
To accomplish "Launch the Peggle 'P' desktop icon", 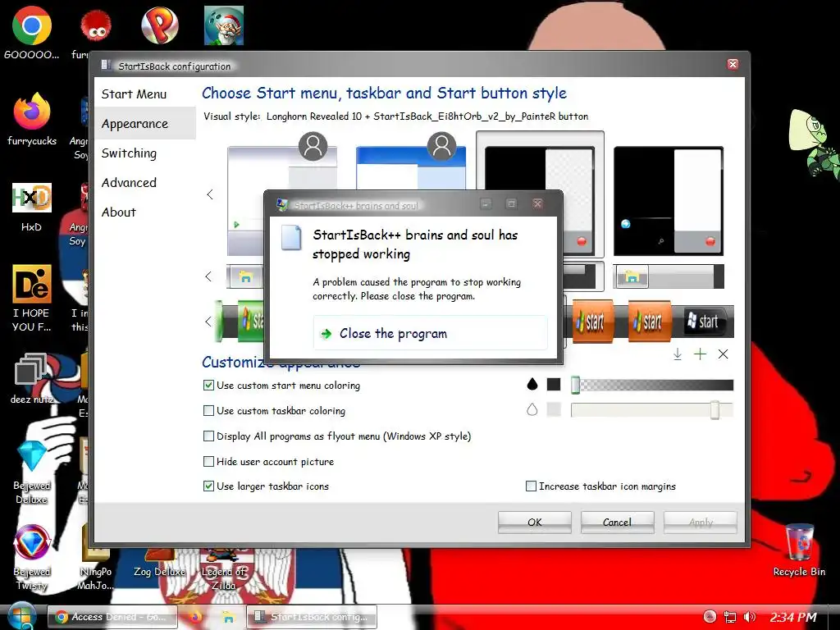I will (x=160, y=25).
